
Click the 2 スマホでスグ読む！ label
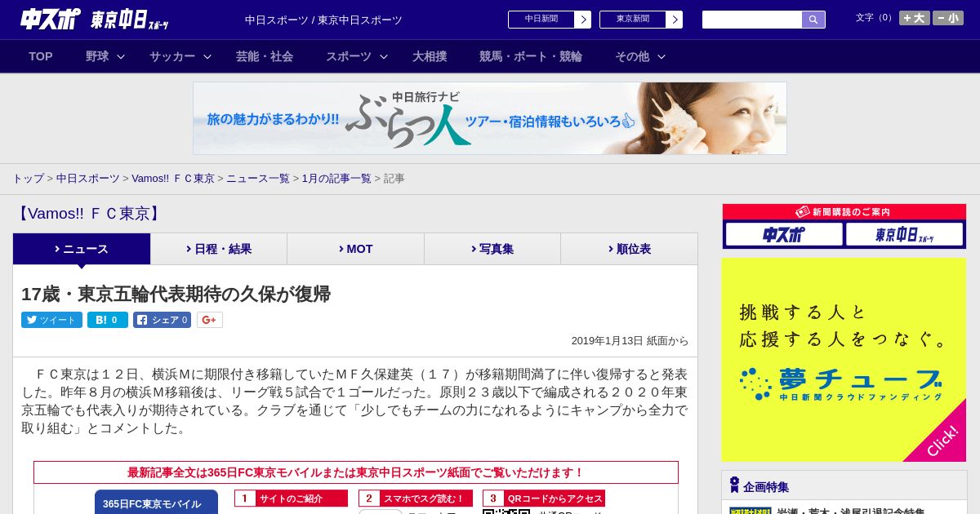[416, 498]
